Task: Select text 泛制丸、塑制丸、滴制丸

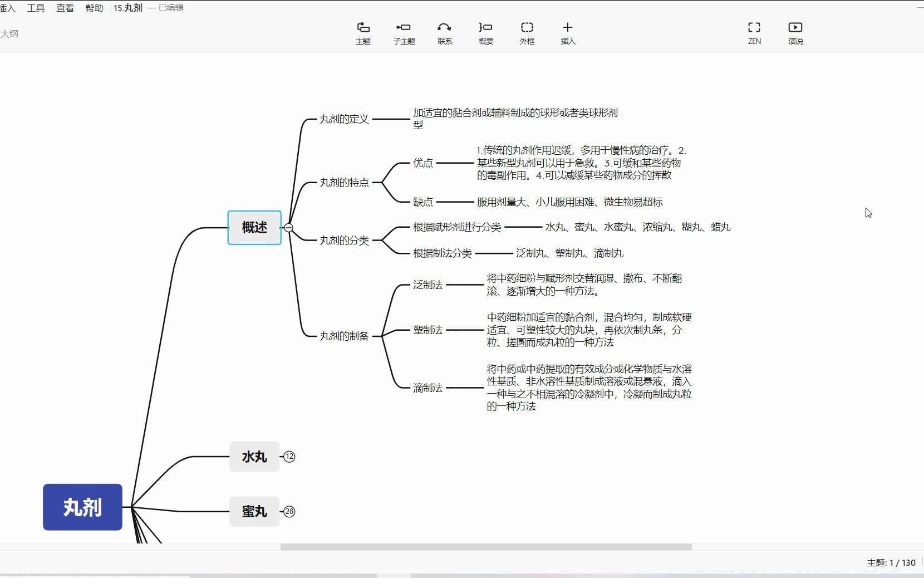Action: pos(569,253)
